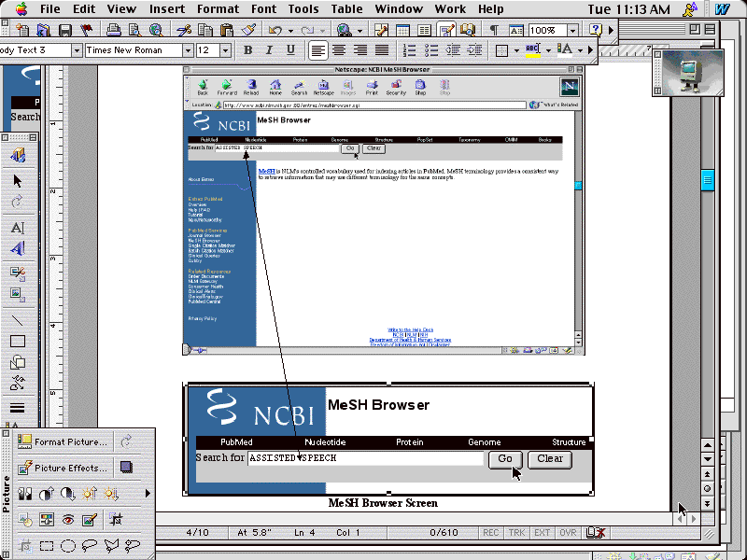Toggle the Drawing toolbar button

[x=446, y=31]
